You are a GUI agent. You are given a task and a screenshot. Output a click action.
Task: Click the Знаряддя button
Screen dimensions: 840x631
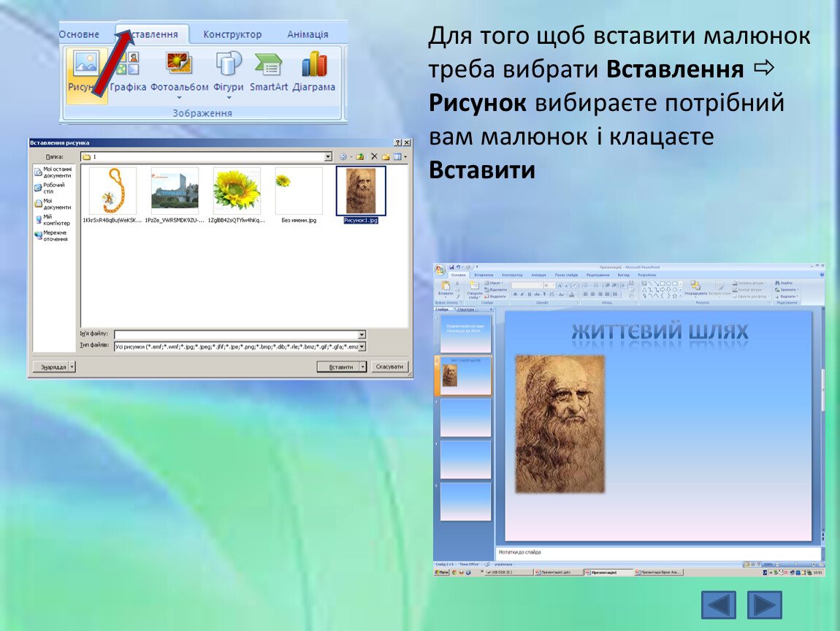coord(51,367)
